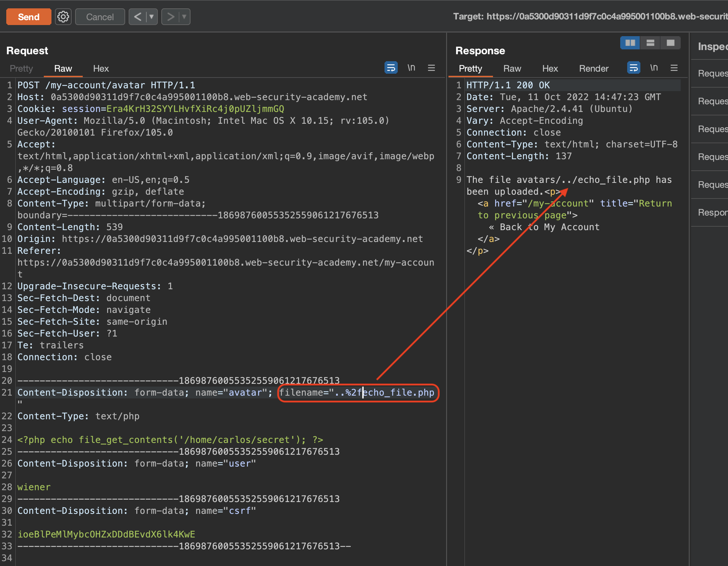Screen dimensions: 728x566
Task: Open the Repeater settings gear icon
Action: (63, 17)
